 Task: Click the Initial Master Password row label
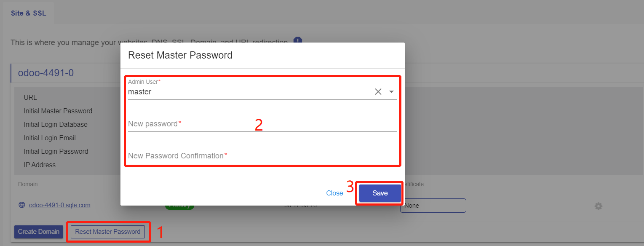pyautogui.click(x=58, y=111)
